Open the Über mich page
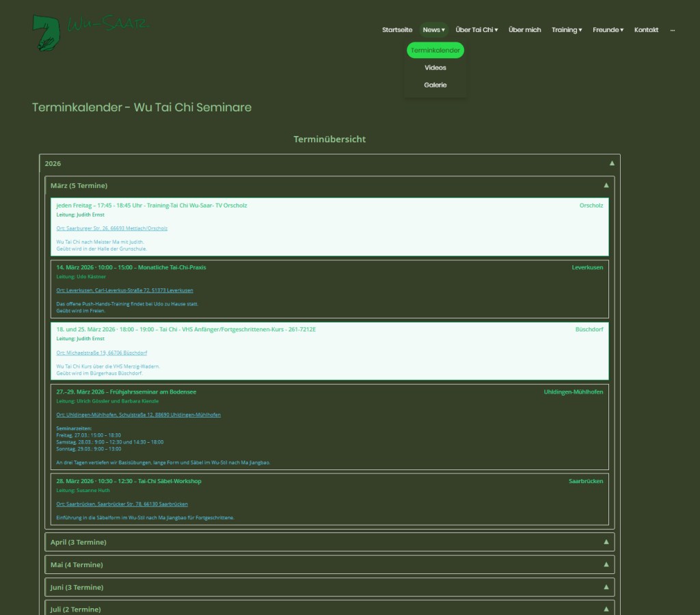Image resolution: width=700 pixels, height=615 pixels. 524,30
